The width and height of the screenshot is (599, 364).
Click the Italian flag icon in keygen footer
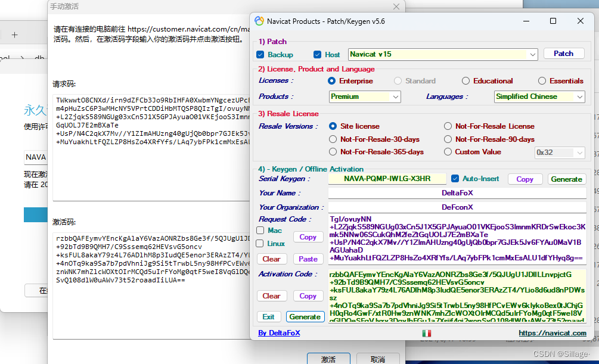click(426, 333)
